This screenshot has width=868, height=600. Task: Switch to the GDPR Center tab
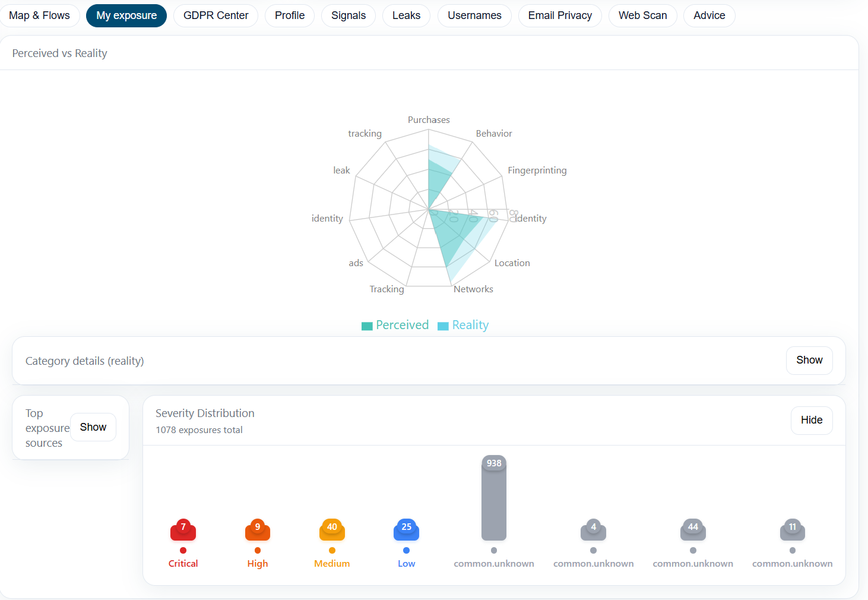click(216, 15)
